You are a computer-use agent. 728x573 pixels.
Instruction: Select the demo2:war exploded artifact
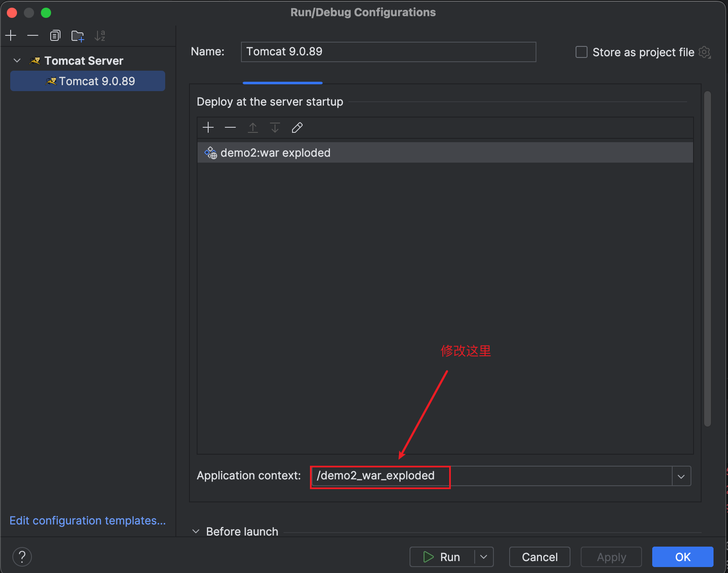tap(275, 153)
